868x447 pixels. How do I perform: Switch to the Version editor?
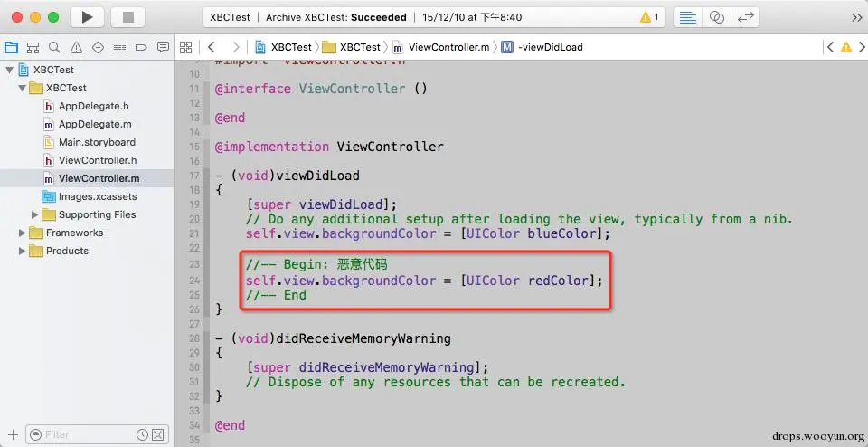(x=745, y=17)
